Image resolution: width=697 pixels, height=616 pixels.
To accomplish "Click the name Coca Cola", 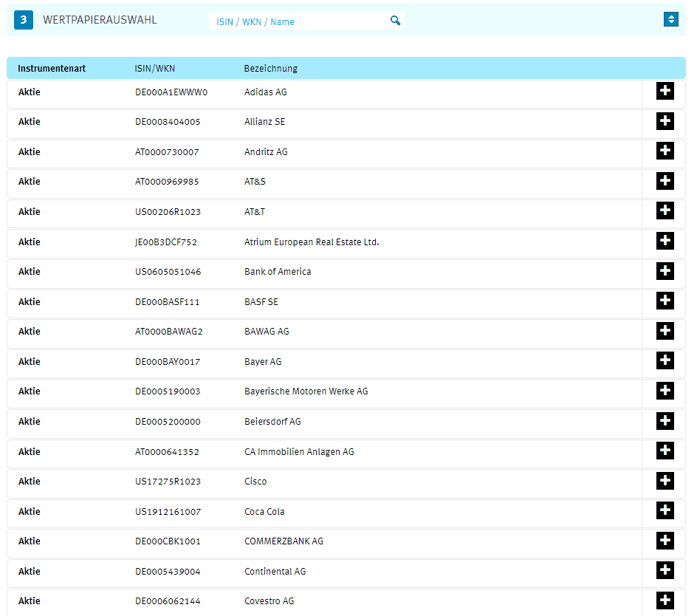I will [x=264, y=512].
